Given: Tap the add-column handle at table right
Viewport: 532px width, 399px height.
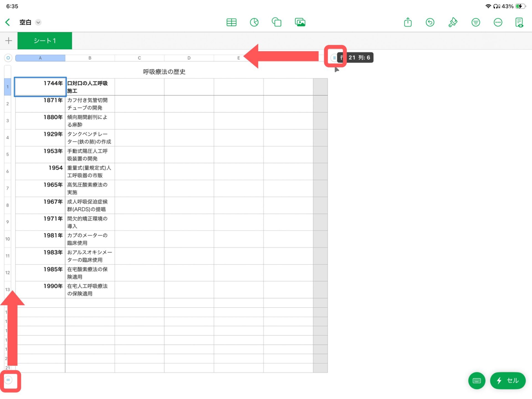Looking at the screenshot, I should coord(334,58).
